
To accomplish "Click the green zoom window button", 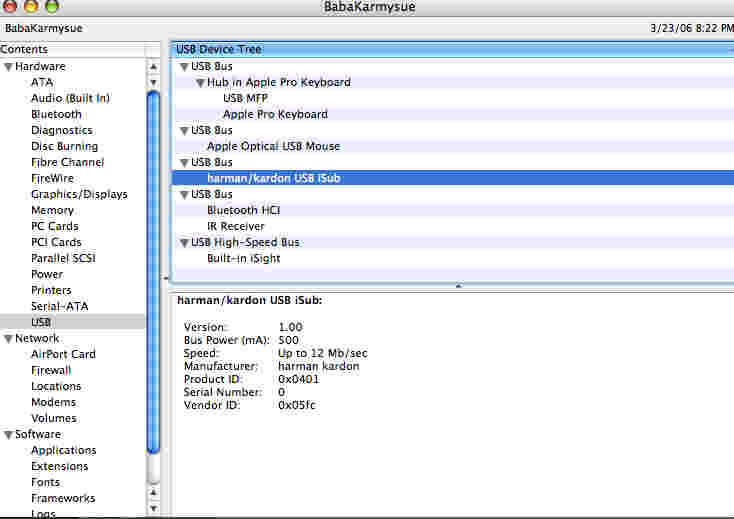I will coord(52,5).
